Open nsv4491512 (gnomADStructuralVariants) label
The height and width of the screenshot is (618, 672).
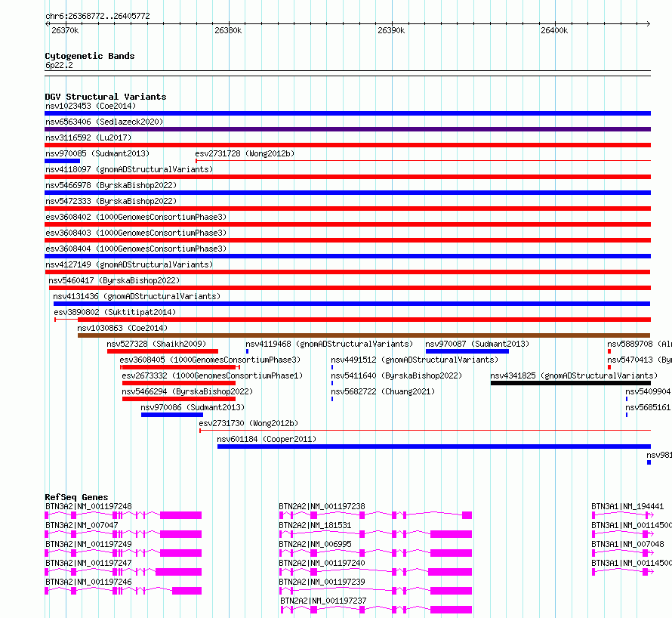coord(415,360)
